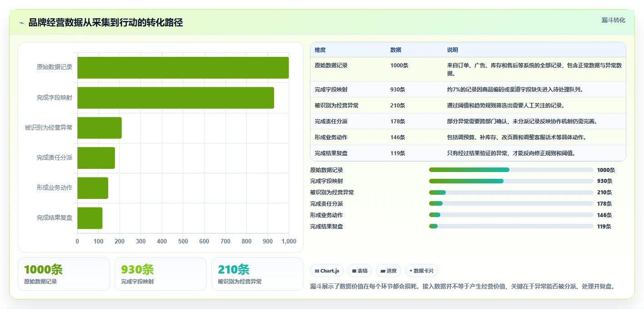
Task: Click the 1,000 tick label on chart axis
Action: tap(289, 242)
